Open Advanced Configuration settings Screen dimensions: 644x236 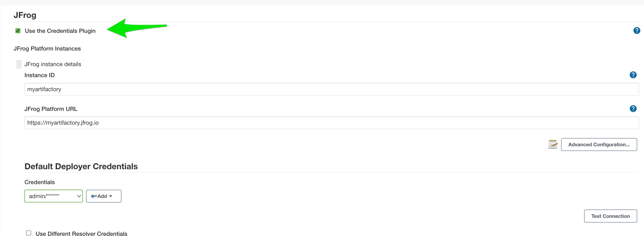pos(599,144)
